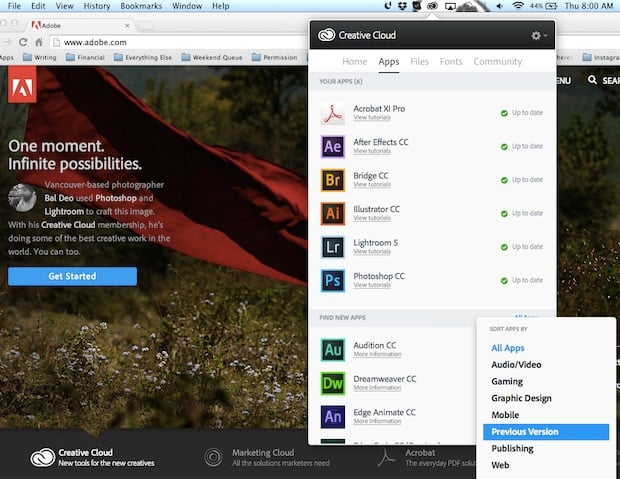Image resolution: width=620 pixels, height=479 pixels.
Task: Click the Audition CC Au icon
Action: pyautogui.click(x=333, y=350)
